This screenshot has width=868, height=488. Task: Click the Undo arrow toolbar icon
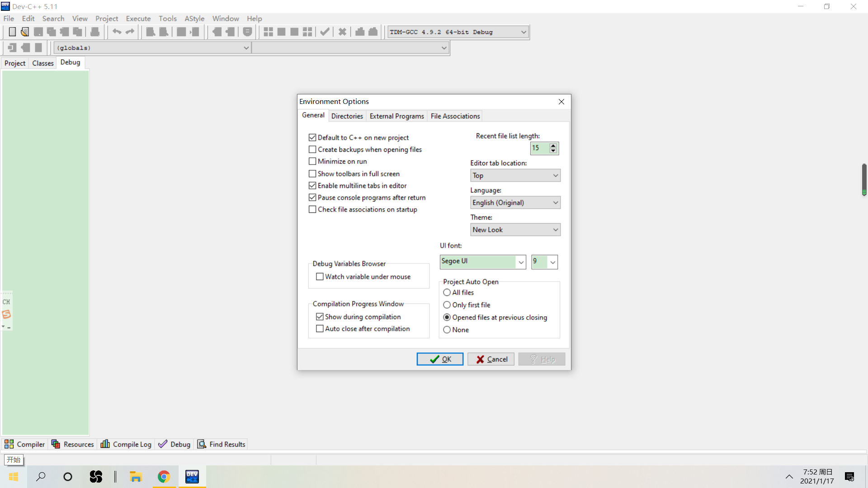click(117, 32)
